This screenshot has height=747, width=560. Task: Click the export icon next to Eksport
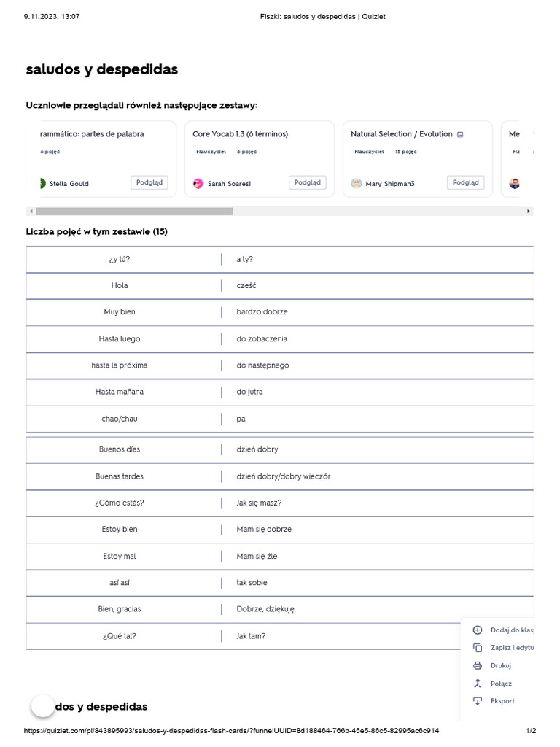tap(478, 701)
